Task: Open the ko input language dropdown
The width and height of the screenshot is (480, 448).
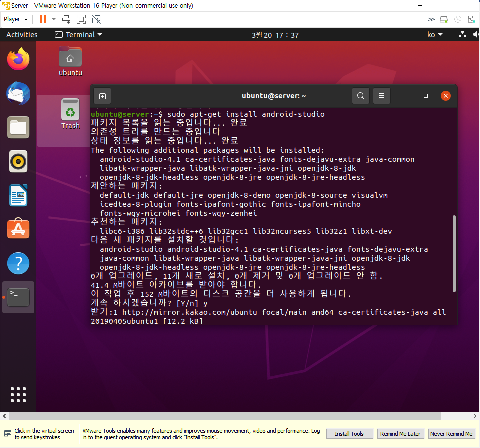Action: click(x=435, y=35)
